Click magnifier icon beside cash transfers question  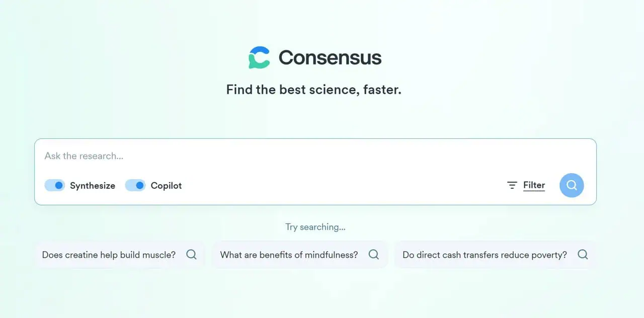pyautogui.click(x=583, y=255)
